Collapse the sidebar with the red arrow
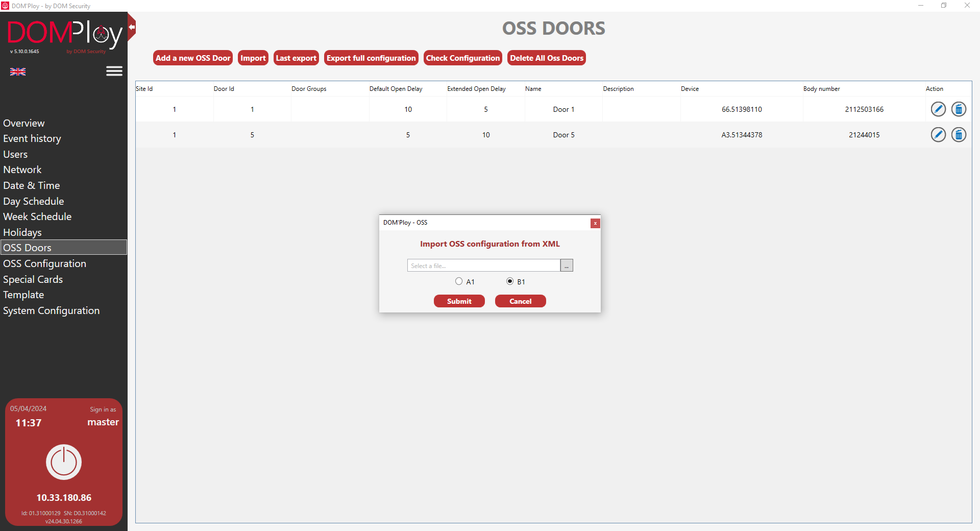 coord(132,27)
